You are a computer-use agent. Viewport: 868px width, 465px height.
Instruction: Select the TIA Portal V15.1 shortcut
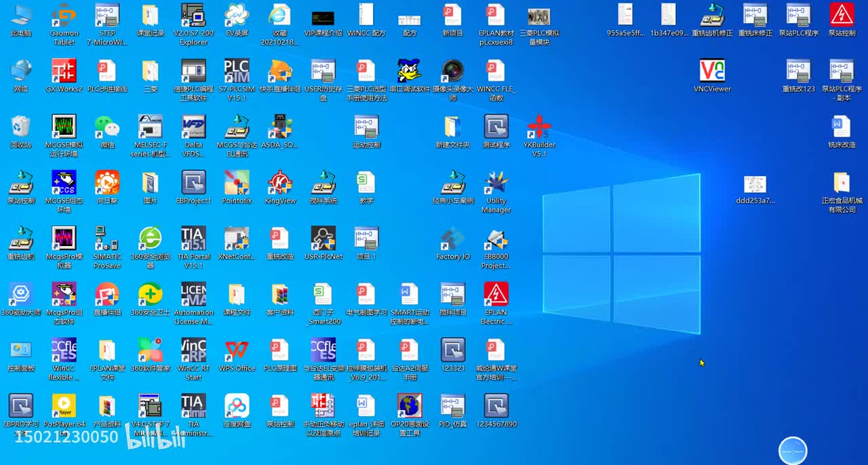(x=193, y=239)
